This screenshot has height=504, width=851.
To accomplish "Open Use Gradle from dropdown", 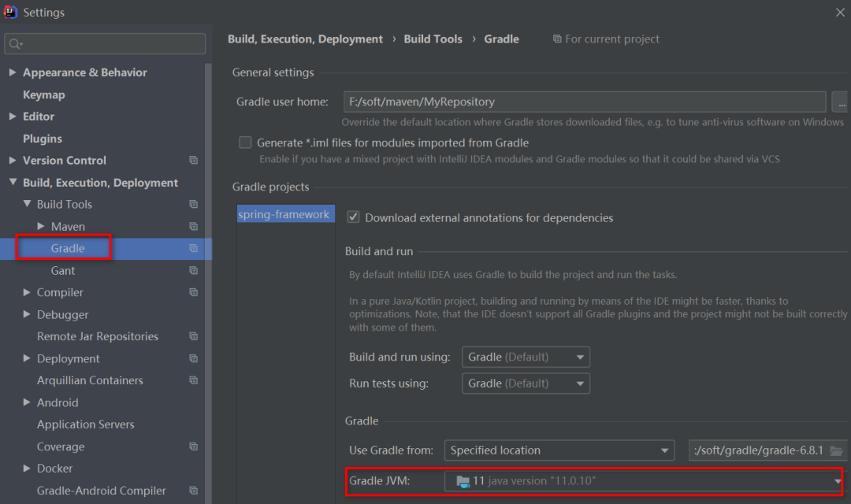I will pyautogui.click(x=559, y=450).
